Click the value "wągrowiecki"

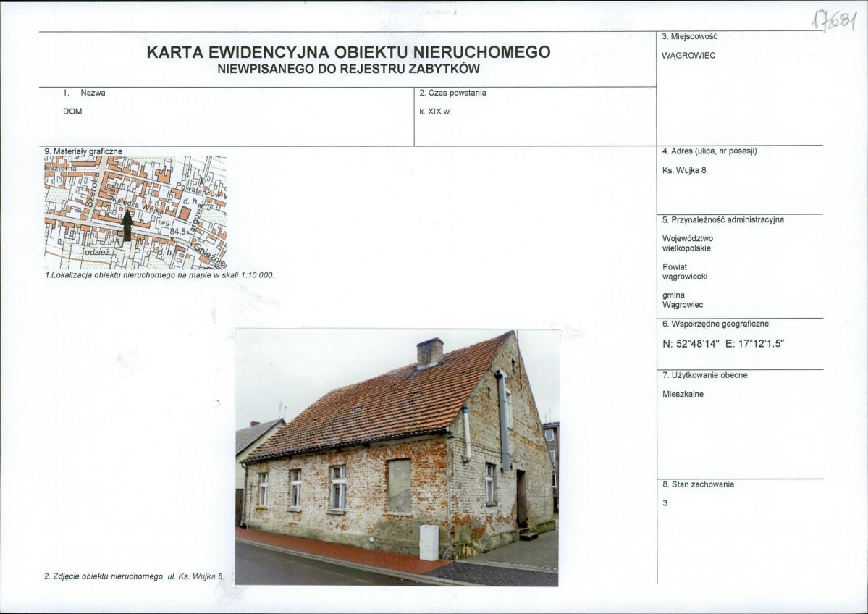point(685,277)
